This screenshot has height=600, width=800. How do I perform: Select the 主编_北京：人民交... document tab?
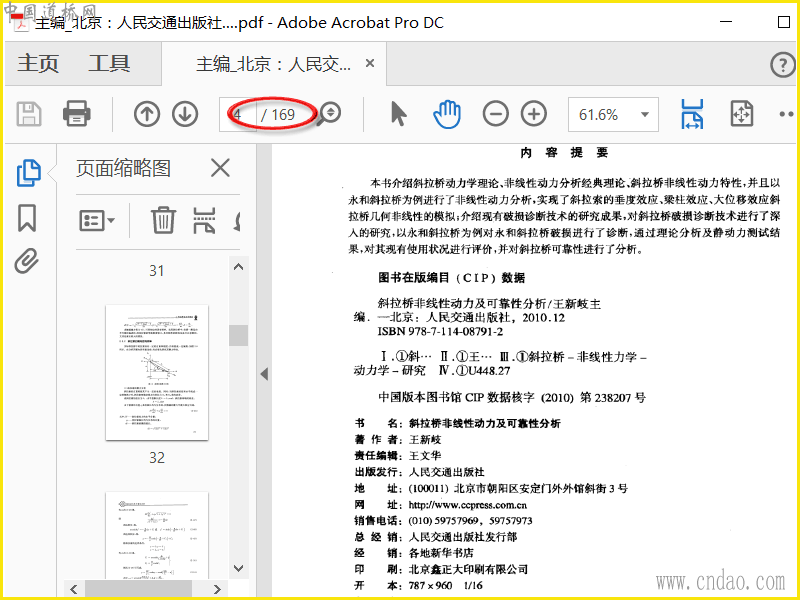click(273, 64)
